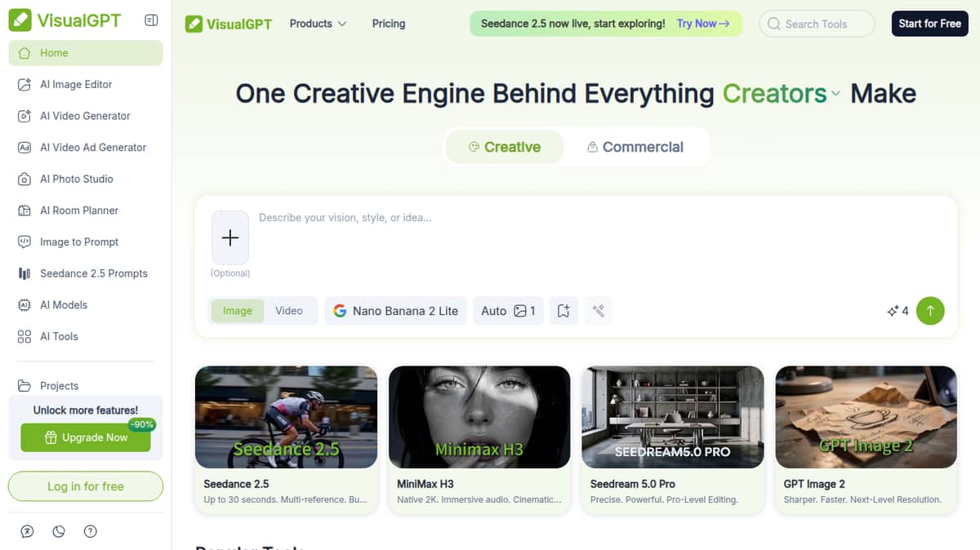Open AI Room Planner
The image size is (980, 550).
86,211
